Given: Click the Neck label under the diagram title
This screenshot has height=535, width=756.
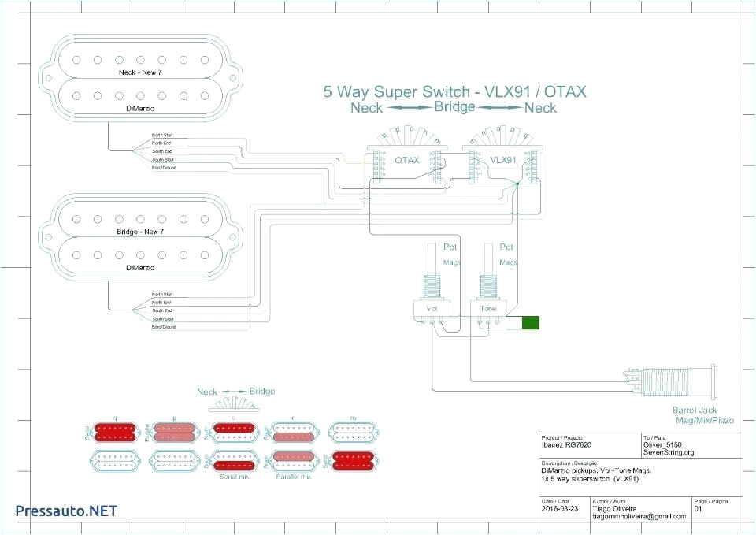Looking at the screenshot, I should pos(367,109).
